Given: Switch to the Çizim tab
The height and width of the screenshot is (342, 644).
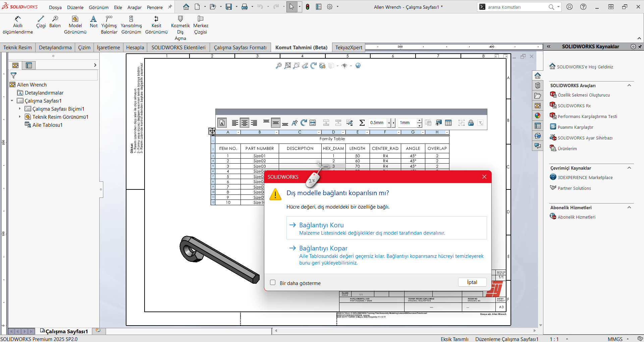Looking at the screenshot, I should [x=84, y=47].
